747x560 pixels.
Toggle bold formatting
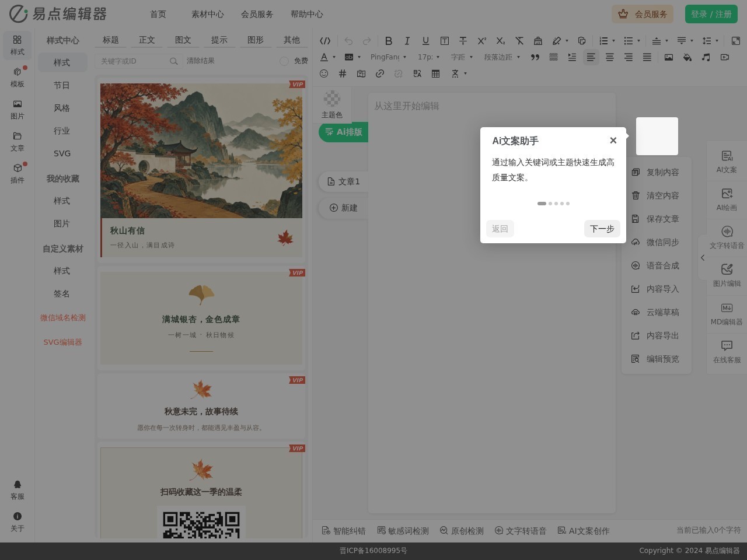[x=388, y=41]
